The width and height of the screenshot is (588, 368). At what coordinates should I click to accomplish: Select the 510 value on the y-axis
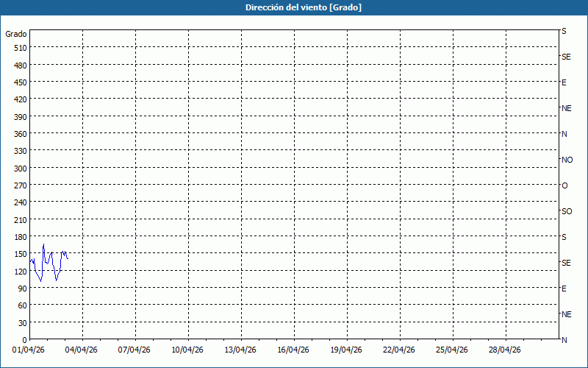pos(20,48)
